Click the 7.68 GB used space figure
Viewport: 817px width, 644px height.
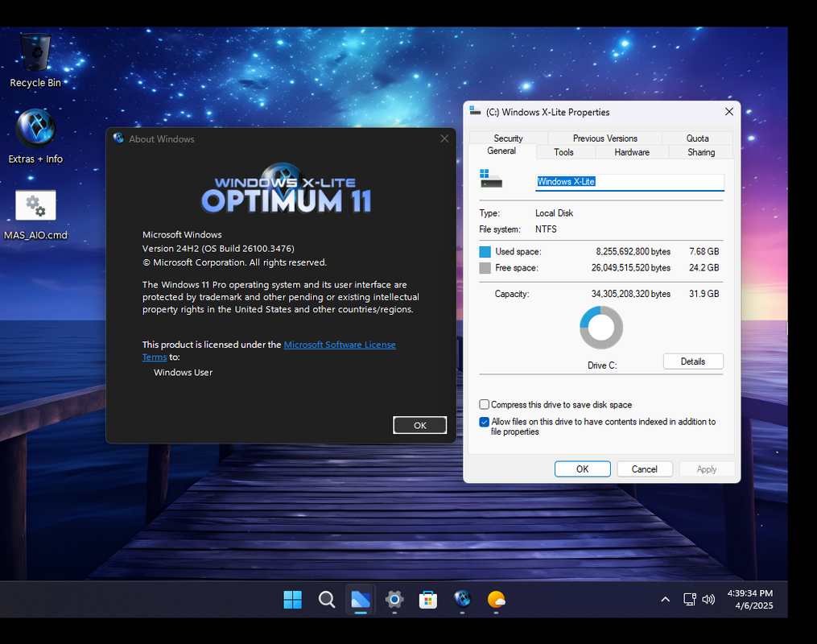(x=704, y=252)
